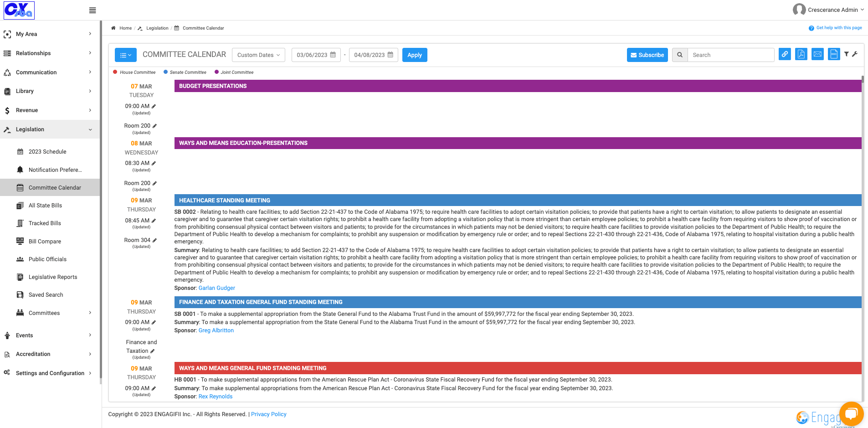Open 2023 Schedule in sidebar
The height and width of the screenshot is (428, 868).
pos(47,152)
